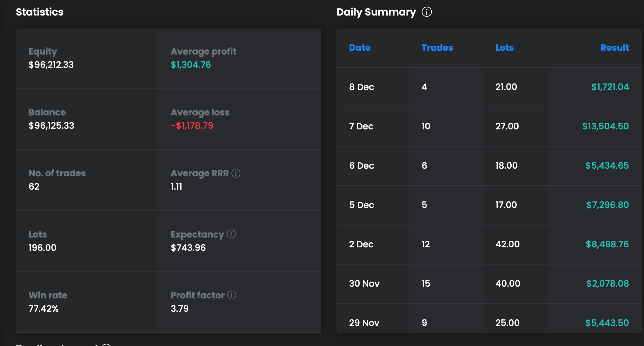
Task: Select the 8 Dec summary row
Action: coord(362,87)
